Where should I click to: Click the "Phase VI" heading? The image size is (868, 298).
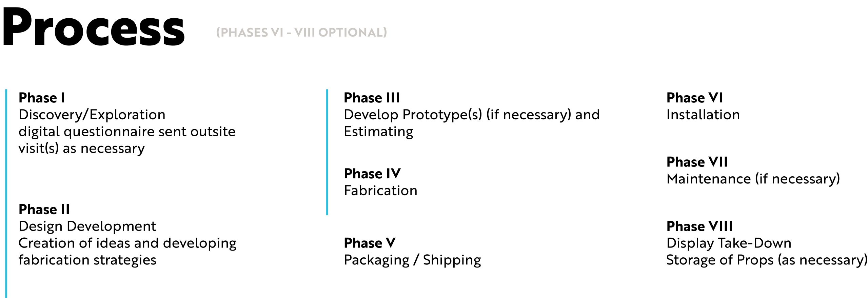pos(694,98)
